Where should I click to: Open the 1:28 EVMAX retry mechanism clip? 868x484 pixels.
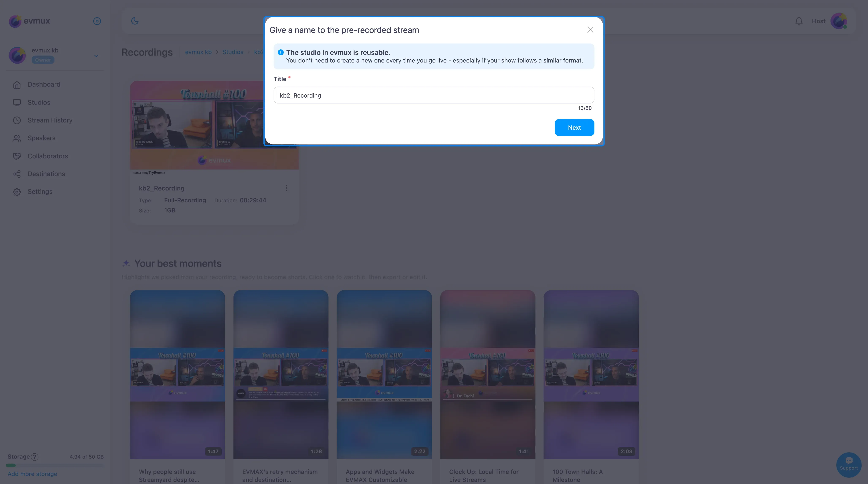point(281,374)
